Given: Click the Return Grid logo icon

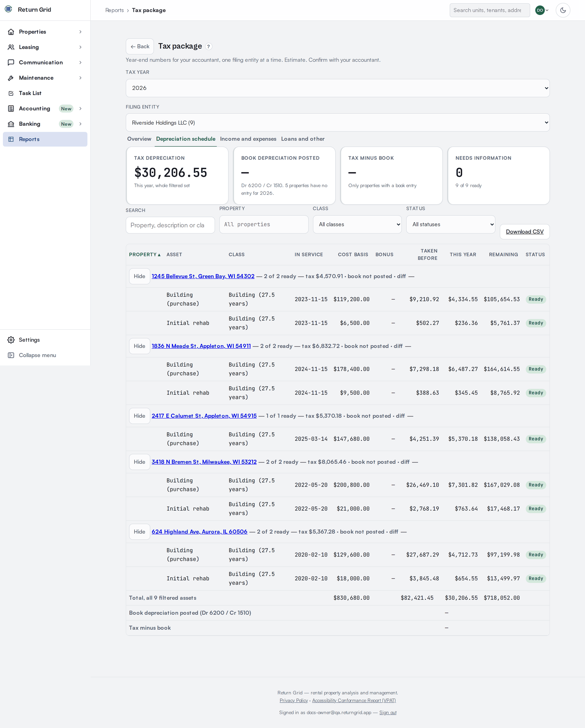Looking at the screenshot, I should pyautogui.click(x=8, y=9).
